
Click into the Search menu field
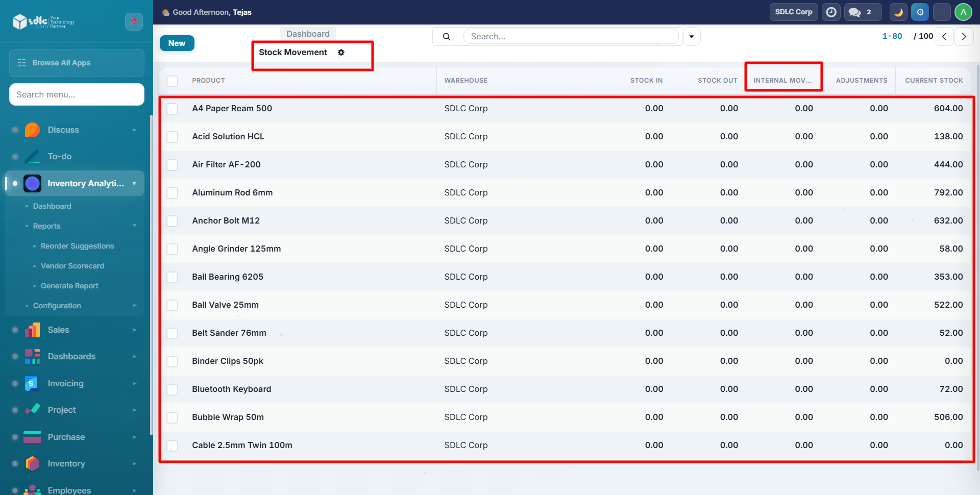[77, 94]
